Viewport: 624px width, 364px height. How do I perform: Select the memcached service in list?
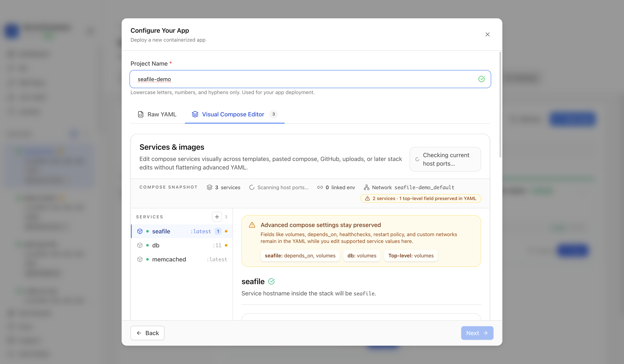pos(182,259)
